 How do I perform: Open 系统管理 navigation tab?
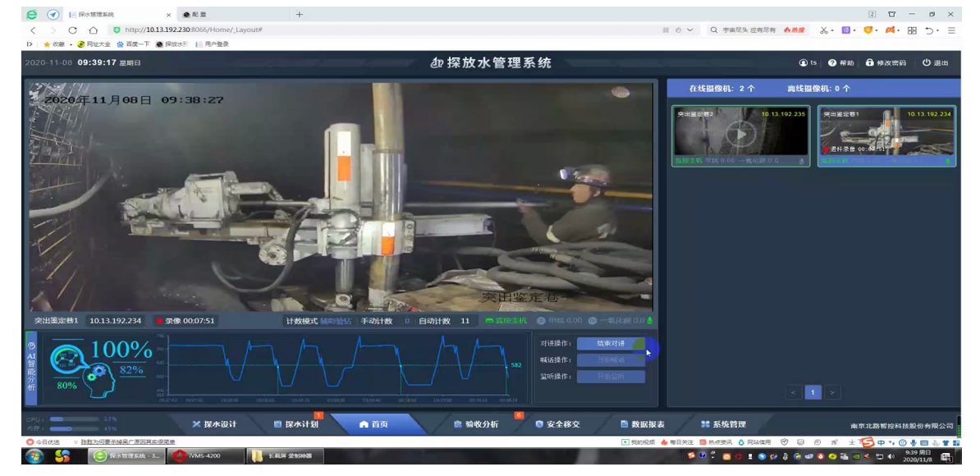(x=723, y=424)
